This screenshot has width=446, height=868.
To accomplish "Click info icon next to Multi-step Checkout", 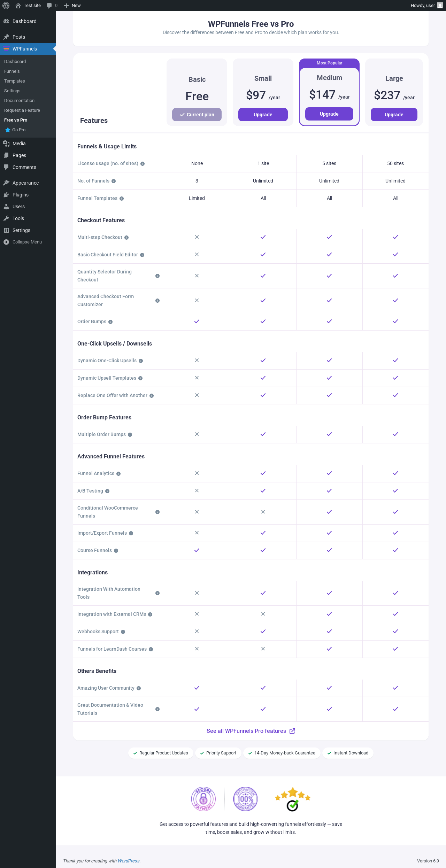I will [126, 238].
